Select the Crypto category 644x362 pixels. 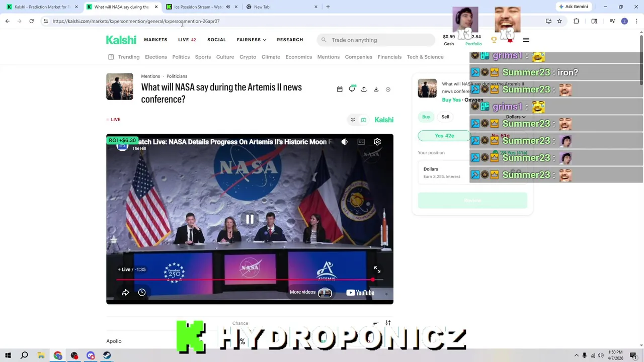[x=248, y=57]
